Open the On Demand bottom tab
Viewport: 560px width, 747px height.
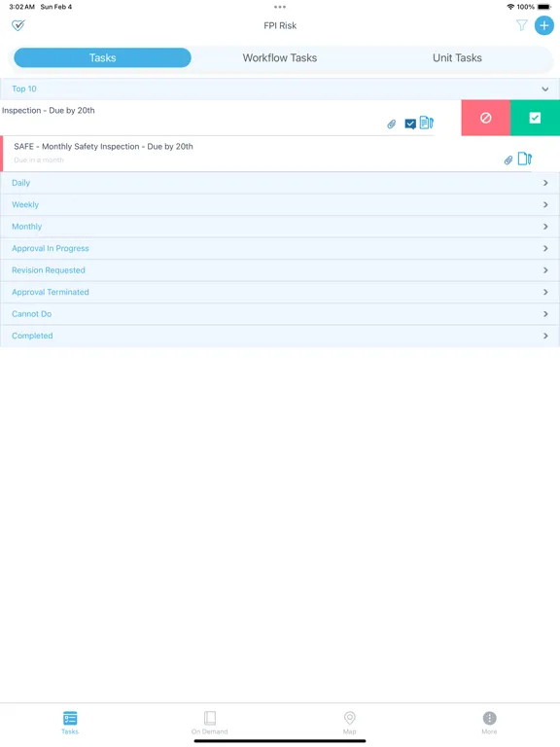[x=210, y=723]
